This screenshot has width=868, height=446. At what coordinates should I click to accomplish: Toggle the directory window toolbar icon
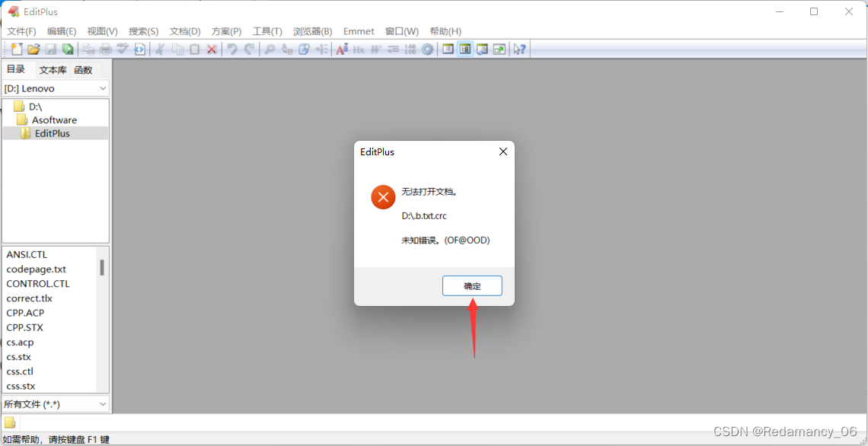(x=448, y=49)
